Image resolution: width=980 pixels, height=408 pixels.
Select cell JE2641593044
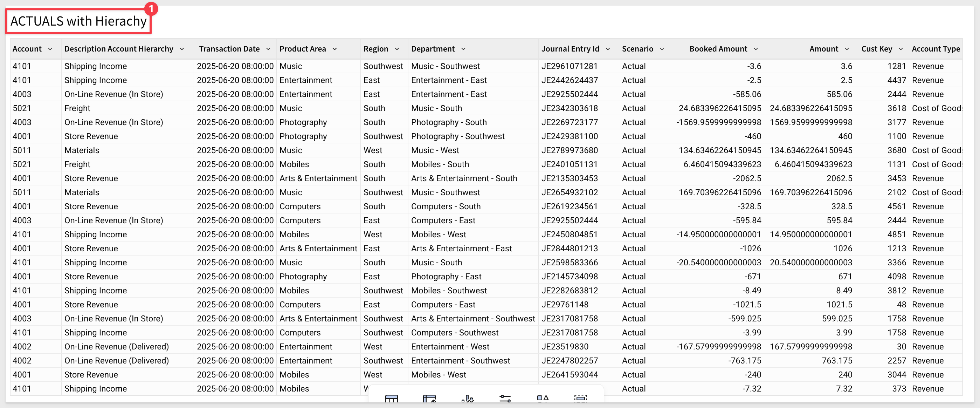coord(570,375)
